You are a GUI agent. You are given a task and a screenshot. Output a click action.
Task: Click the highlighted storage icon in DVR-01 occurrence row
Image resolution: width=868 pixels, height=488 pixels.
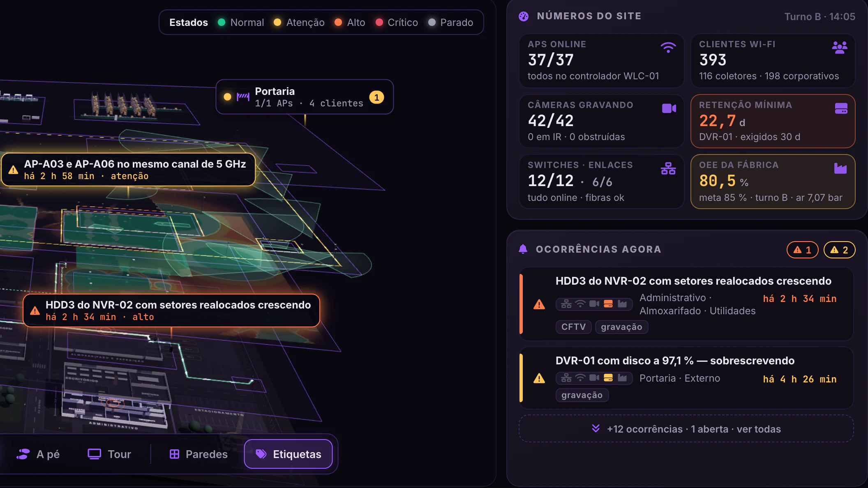coord(608,378)
